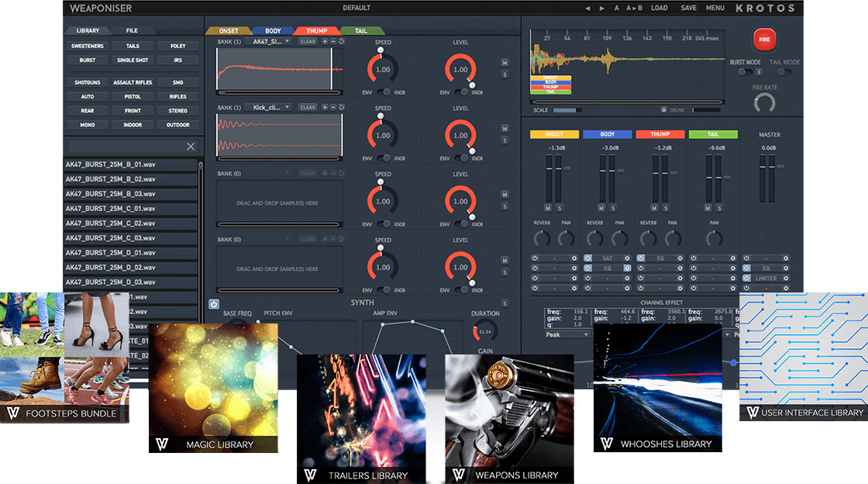Open the Kick_cli sample dropdown in Bank 2
Image resolution: width=868 pixels, height=484 pixels.
268,107
